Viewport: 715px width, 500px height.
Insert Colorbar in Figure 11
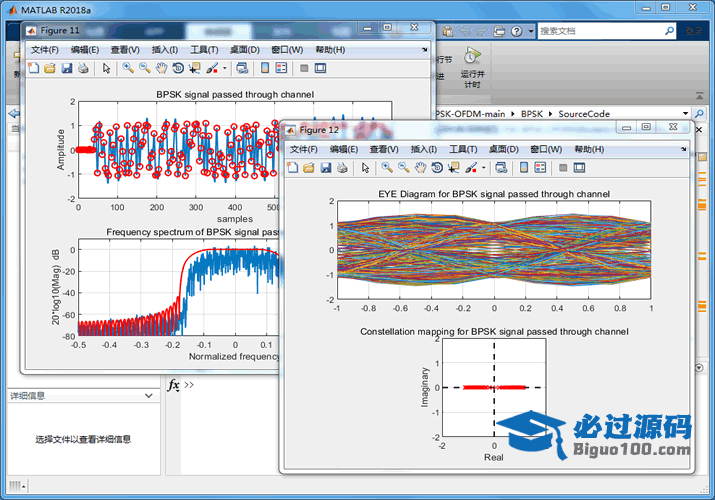point(265,68)
